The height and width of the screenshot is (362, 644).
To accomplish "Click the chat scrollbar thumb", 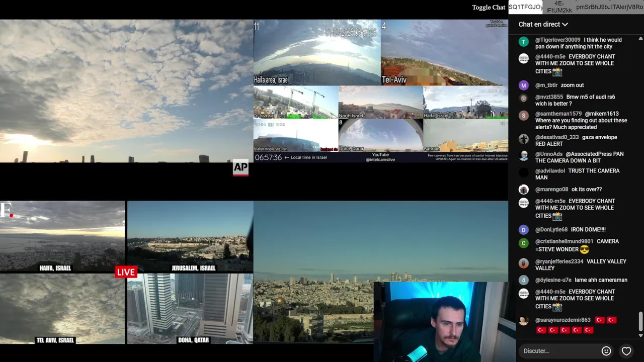I will tap(640, 321).
